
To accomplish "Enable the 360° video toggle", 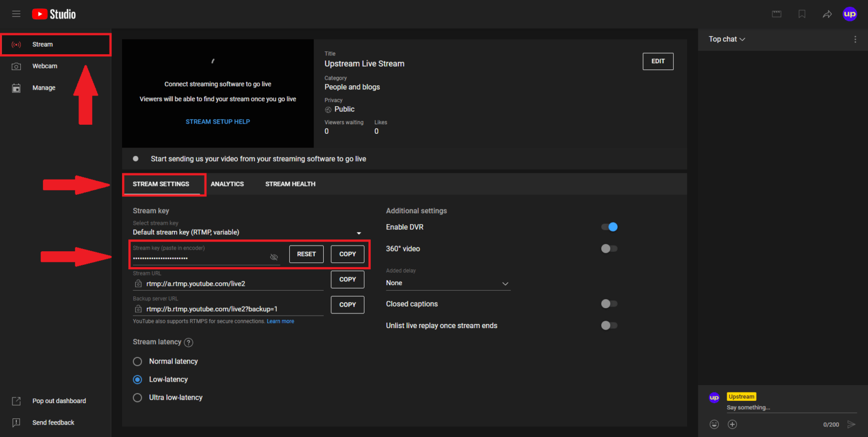I will click(x=609, y=248).
